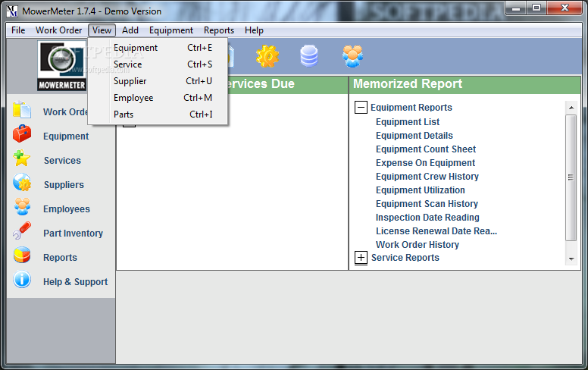Open Suppliers link in the sidebar
This screenshot has height=370, width=588.
tap(64, 185)
